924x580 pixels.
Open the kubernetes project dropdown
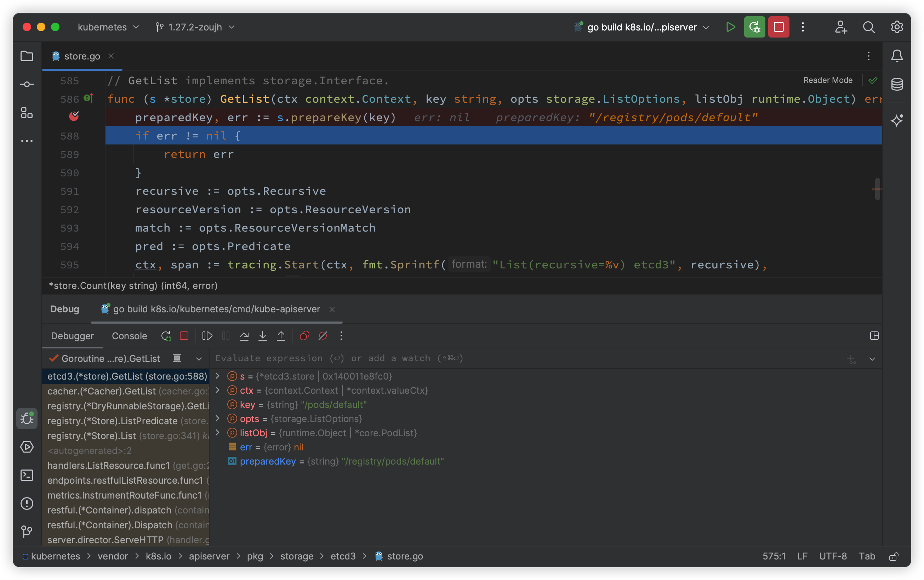pos(108,27)
